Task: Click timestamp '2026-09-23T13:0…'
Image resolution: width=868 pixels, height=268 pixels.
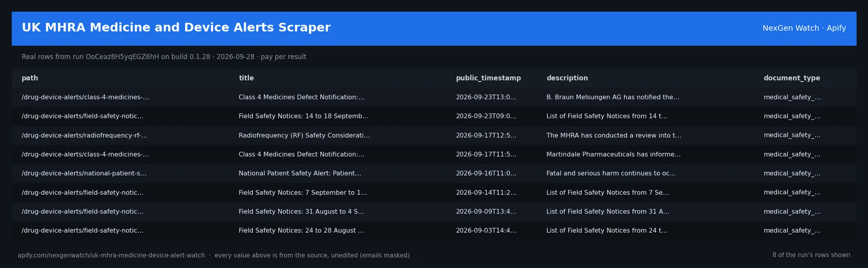Action: (486, 97)
